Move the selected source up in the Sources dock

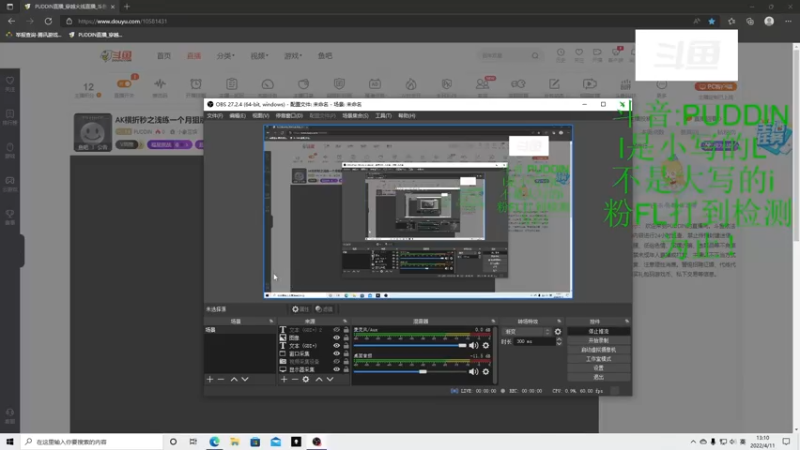(x=319, y=380)
